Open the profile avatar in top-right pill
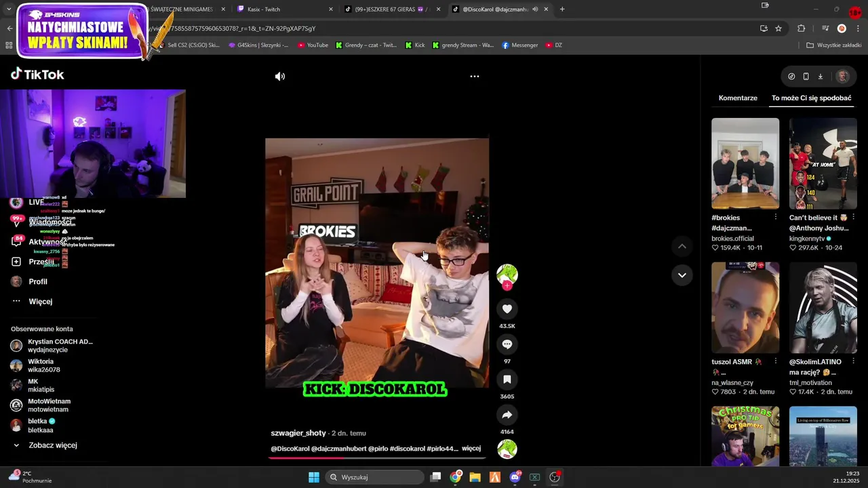 point(843,77)
